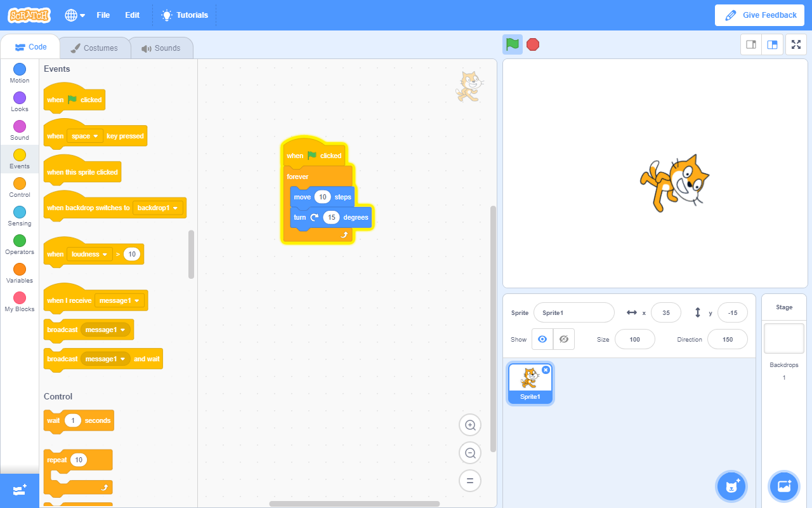This screenshot has width=812, height=508.
Task: Open the space key dropdown
Action: 85,135
